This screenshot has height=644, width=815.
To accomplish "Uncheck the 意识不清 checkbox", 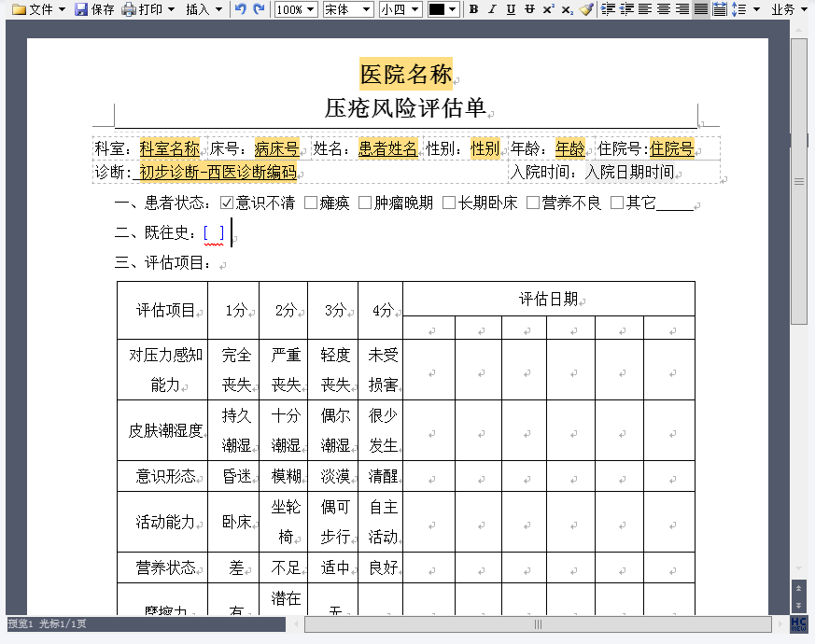I will coord(227,203).
